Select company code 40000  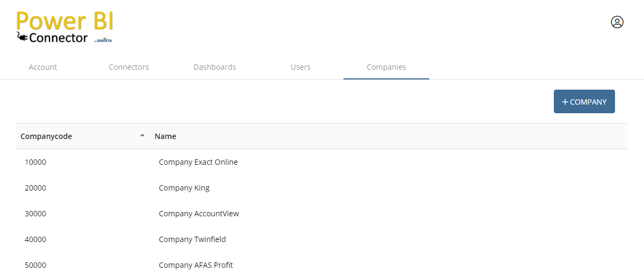pyautogui.click(x=35, y=239)
